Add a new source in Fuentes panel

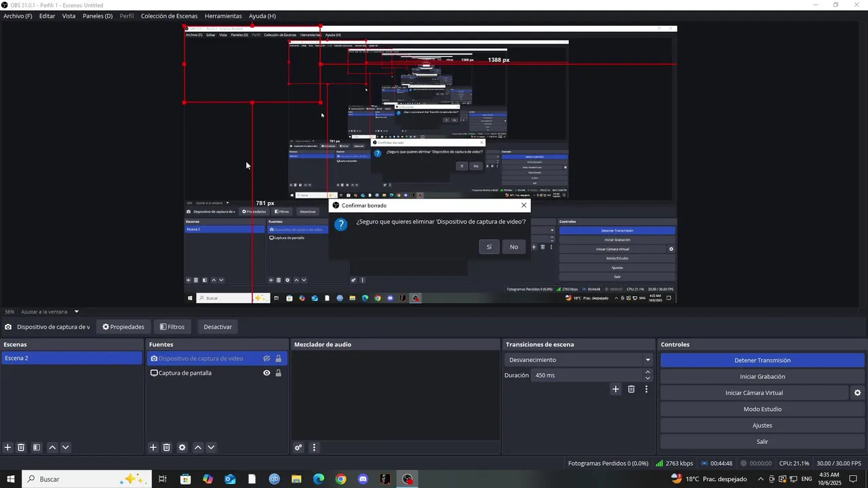153,447
